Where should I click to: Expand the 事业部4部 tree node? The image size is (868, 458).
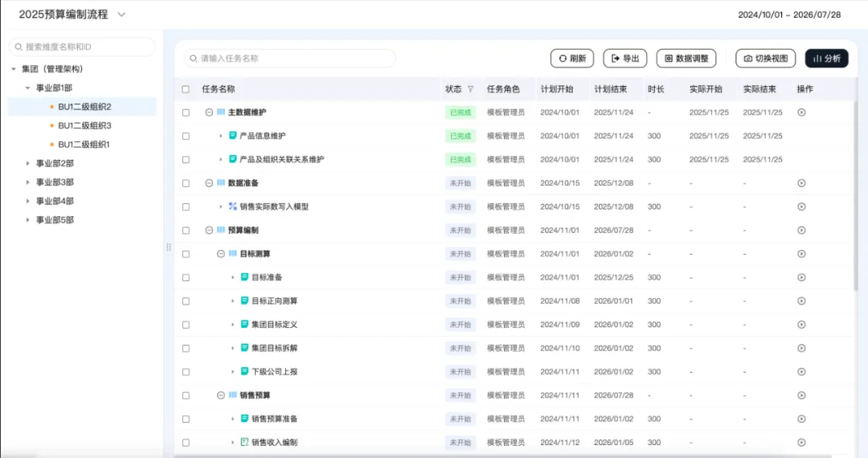(x=27, y=201)
